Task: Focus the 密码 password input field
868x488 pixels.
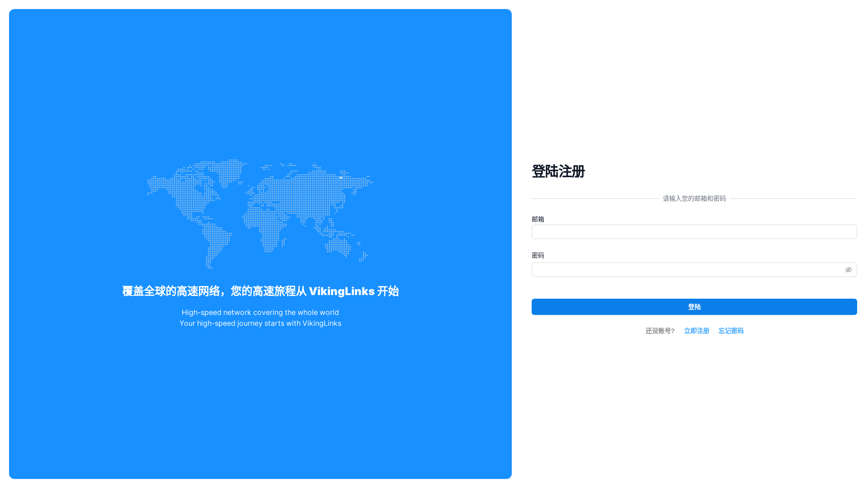Action: pos(694,270)
